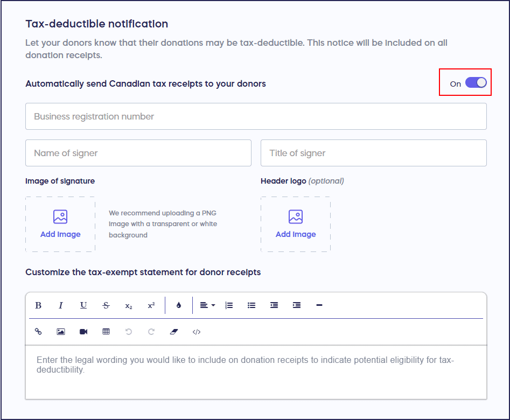The width and height of the screenshot is (510, 420).
Task: Select the subscript icon
Action: [129, 305]
